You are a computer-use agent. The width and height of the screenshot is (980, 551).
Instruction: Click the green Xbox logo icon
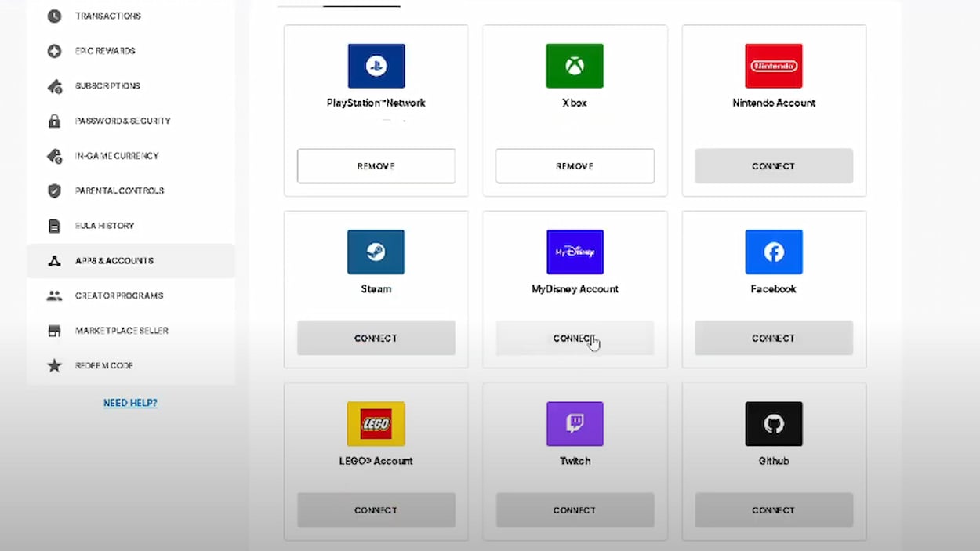pyautogui.click(x=575, y=66)
